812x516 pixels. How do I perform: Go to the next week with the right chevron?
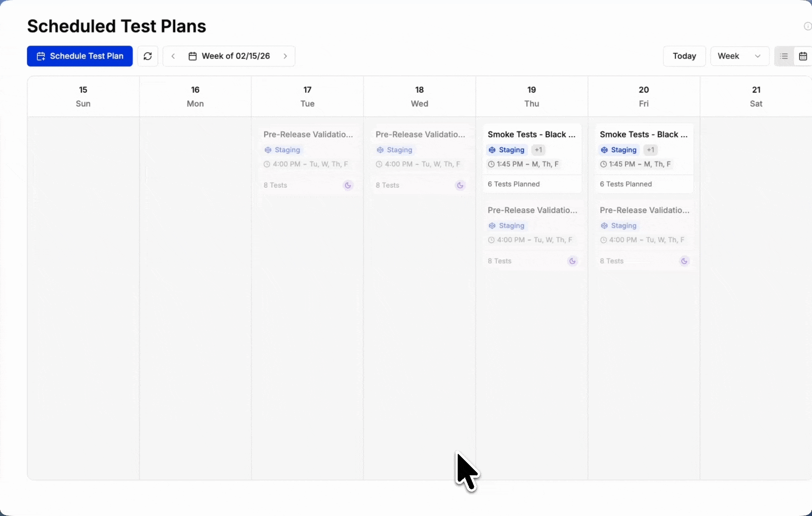(285, 56)
